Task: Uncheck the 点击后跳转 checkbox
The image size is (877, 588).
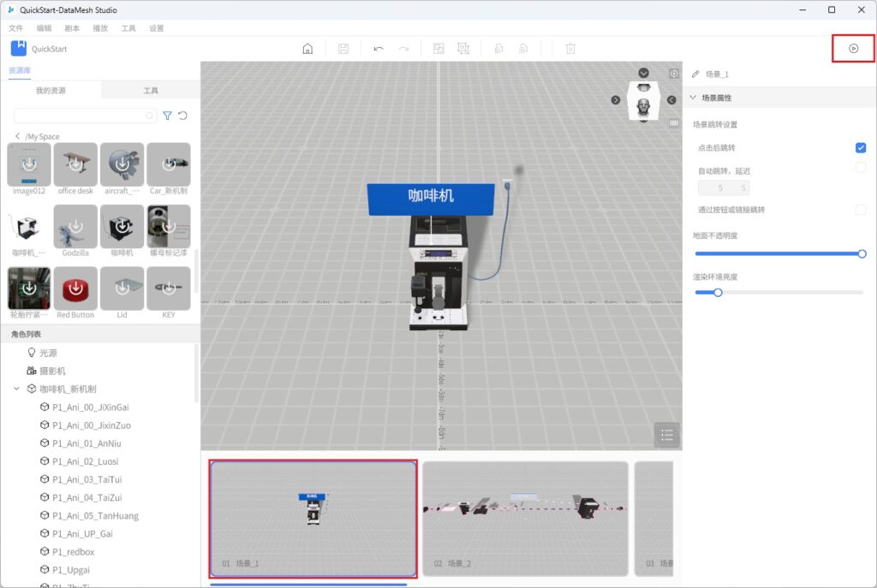Action: point(861,148)
